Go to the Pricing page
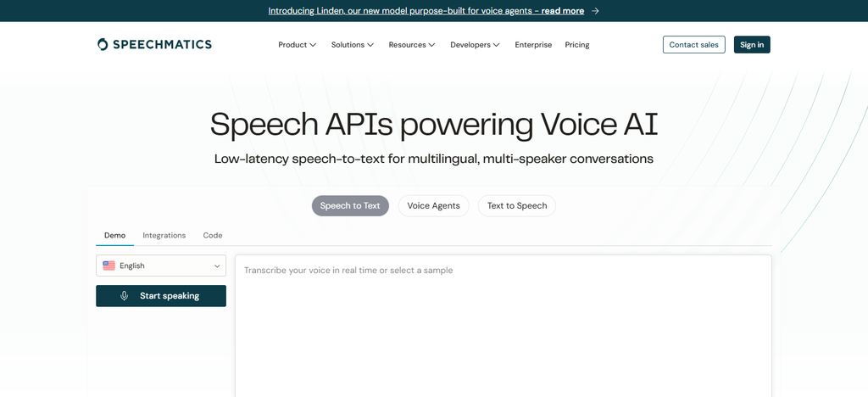Viewport: 868px width, 397px height. [576, 45]
